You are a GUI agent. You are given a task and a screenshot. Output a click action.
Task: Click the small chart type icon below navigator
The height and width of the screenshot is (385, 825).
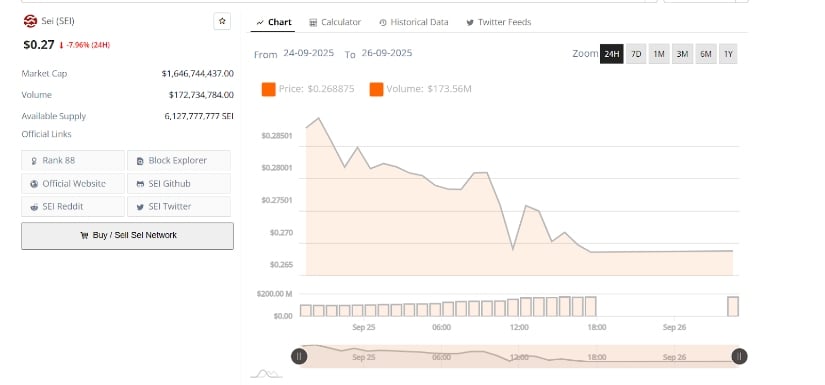[x=266, y=374]
